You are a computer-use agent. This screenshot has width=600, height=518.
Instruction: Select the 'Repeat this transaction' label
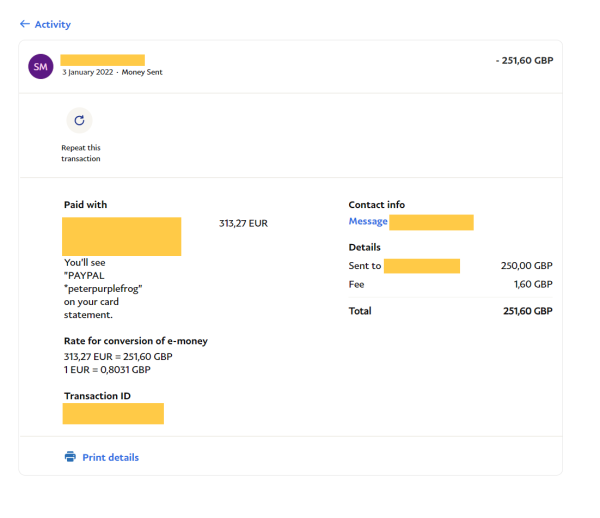click(x=81, y=153)
